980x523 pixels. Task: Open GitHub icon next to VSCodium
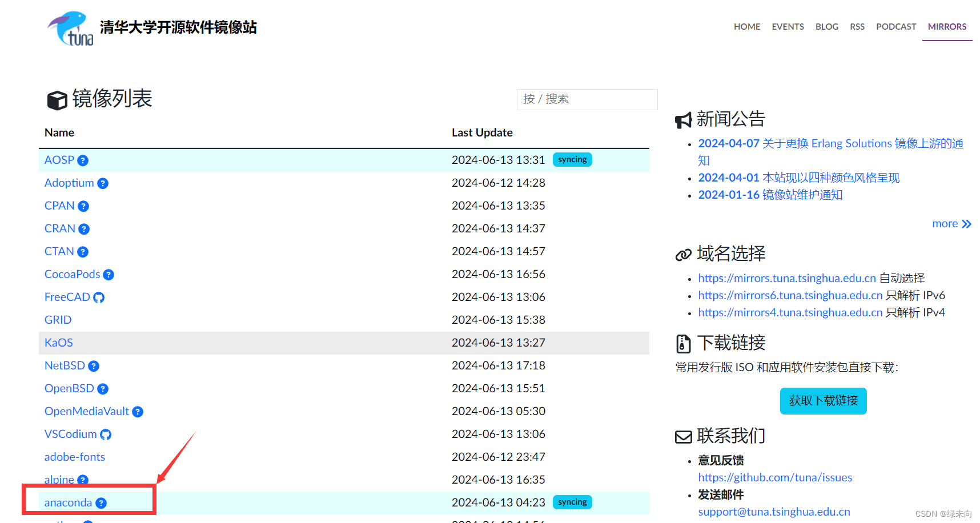point(106,435)
